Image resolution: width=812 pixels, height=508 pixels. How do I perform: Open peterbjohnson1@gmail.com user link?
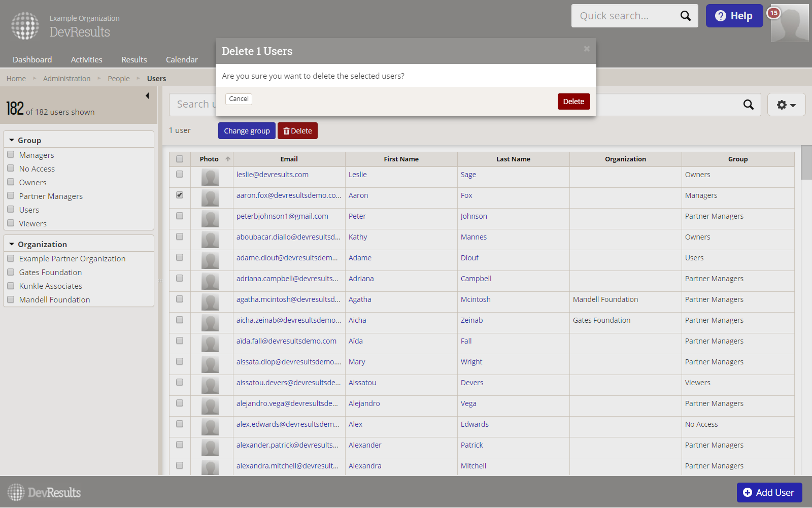tap(282, 216)
